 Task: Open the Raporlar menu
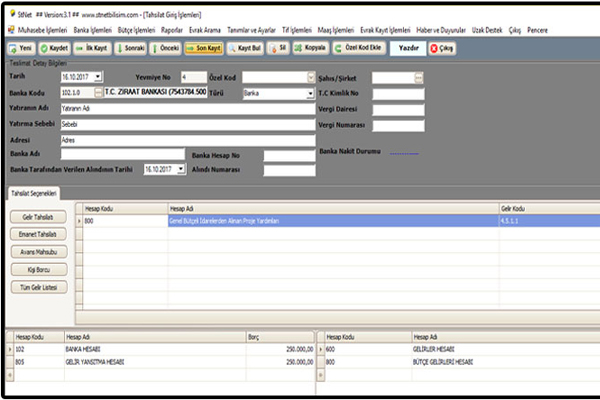point(173,31)
